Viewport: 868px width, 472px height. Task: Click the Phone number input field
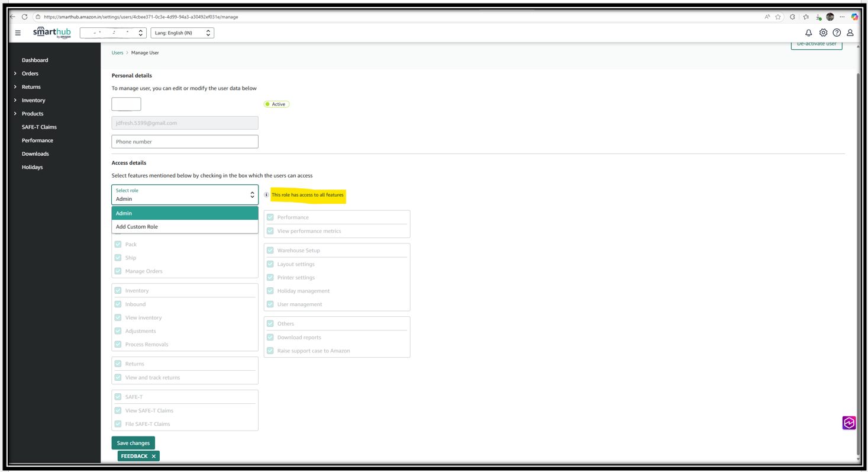click(185, 142)
